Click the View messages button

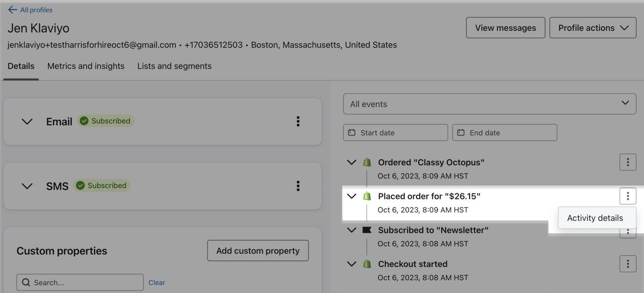click(505, 28)
